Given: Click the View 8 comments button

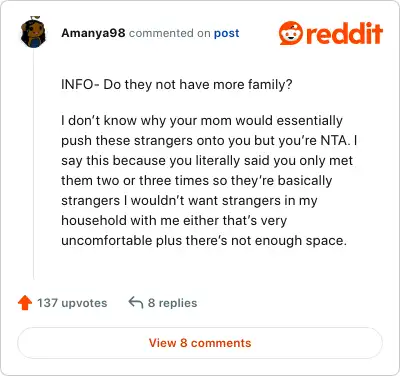Looking at the screenshot, I should (x=200, y=343).
